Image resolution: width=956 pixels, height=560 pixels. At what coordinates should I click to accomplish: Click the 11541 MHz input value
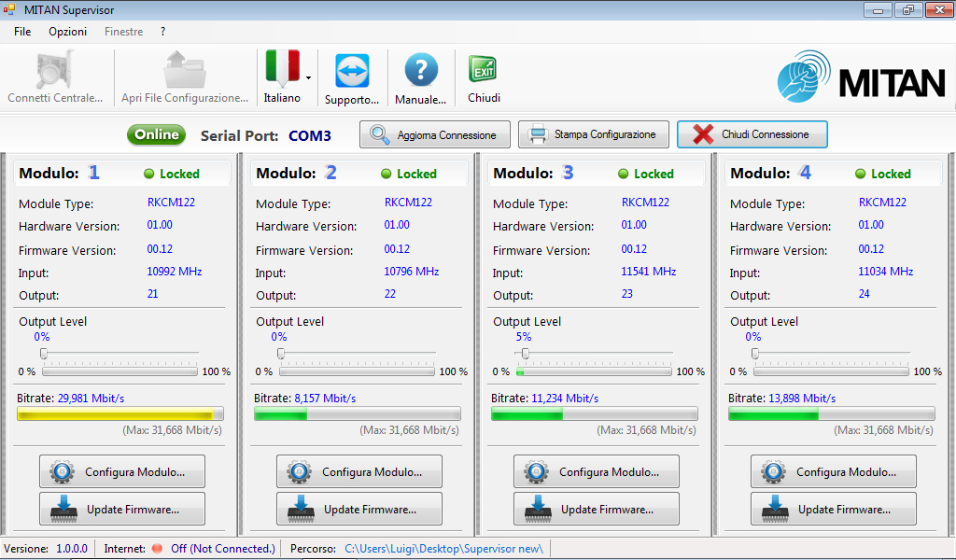click(x=649, y=272)
